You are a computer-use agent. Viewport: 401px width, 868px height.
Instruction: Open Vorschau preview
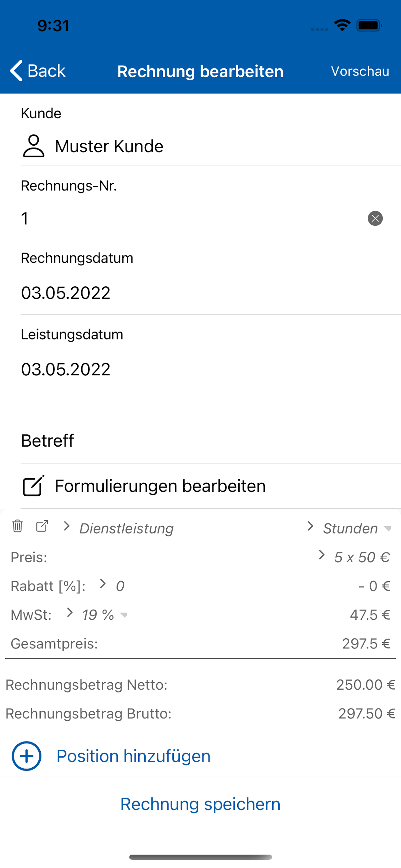coord(360,71)
